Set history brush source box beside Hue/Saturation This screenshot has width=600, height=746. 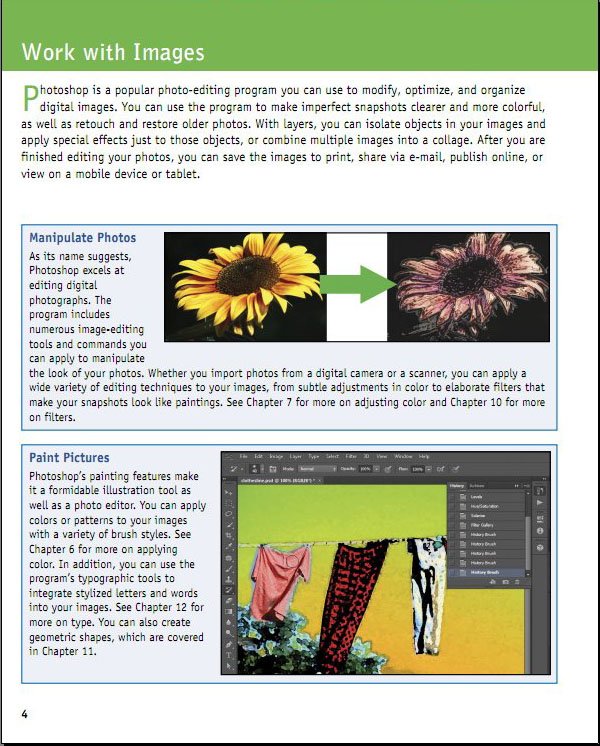[452, 506]
